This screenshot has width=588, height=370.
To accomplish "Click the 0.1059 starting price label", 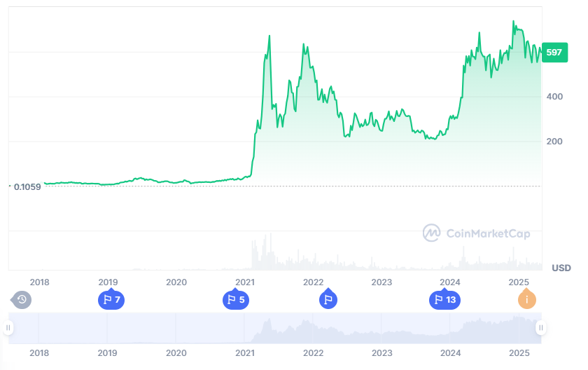I will coord(27,187).
